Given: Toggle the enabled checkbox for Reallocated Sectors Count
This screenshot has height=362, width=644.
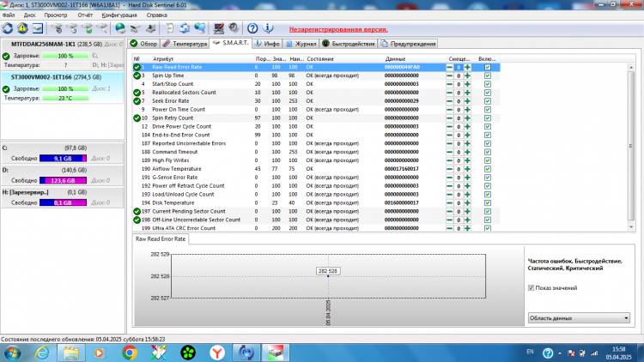Looking at the screenshot, I should click(x=488, y=93).
